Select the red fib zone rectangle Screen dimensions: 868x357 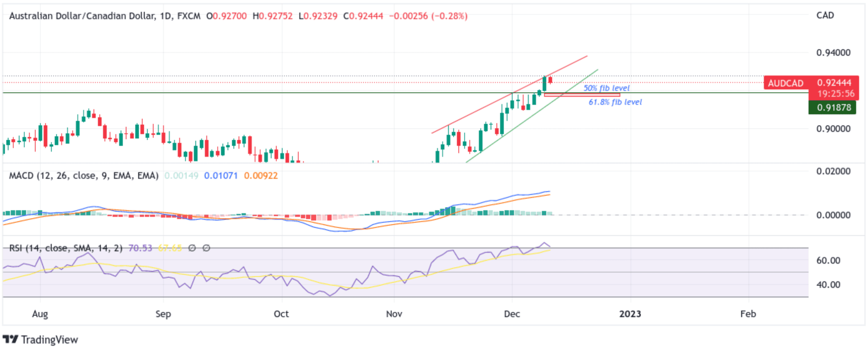click(x=582, y=95)
